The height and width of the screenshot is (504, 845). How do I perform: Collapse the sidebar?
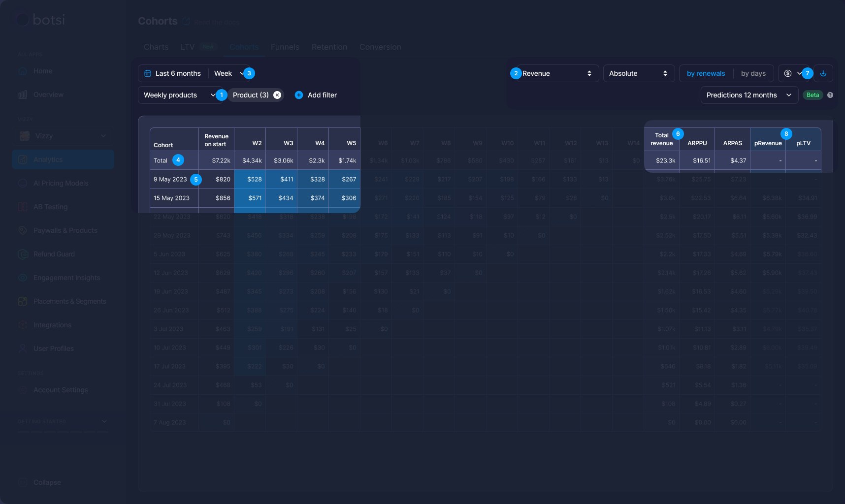tap(47, 482)
